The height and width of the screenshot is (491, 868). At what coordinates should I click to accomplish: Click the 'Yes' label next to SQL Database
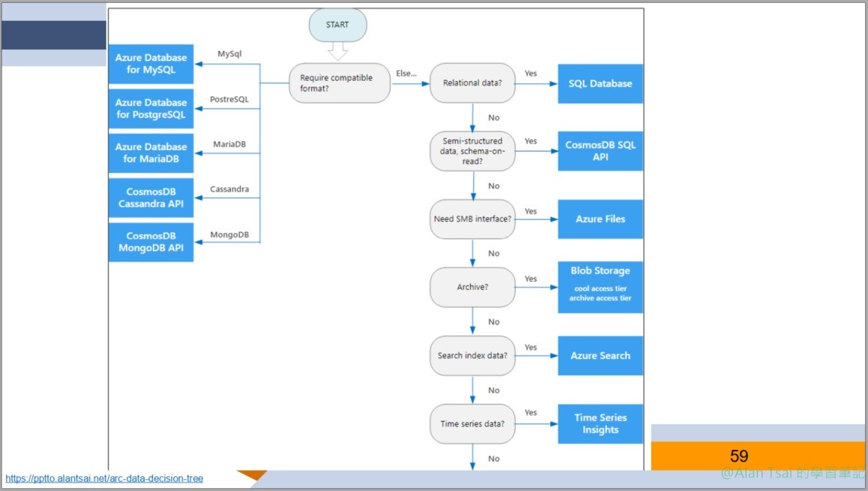(x=531, y=73)
